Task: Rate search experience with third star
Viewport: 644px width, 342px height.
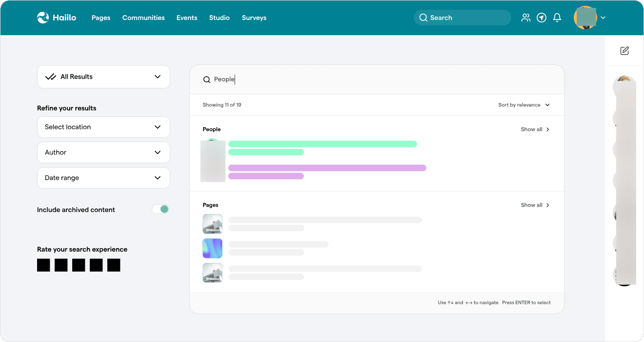Action: click(x=79, y=265)
